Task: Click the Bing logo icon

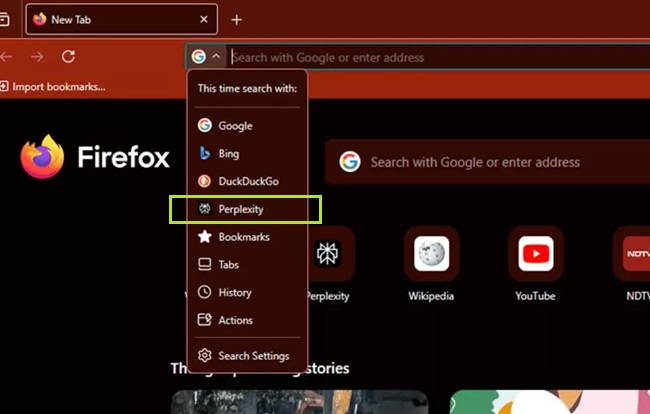Action: [204, 153]
